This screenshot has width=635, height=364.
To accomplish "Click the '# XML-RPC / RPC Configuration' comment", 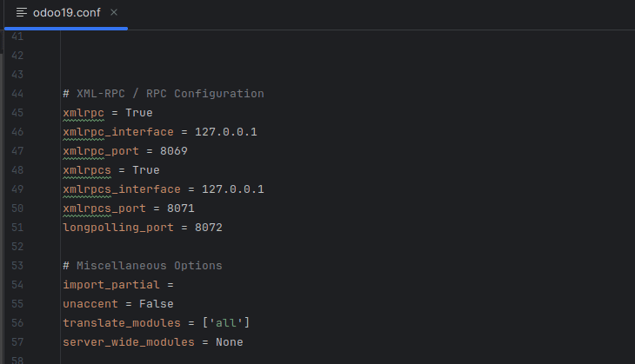I will 164,94.
